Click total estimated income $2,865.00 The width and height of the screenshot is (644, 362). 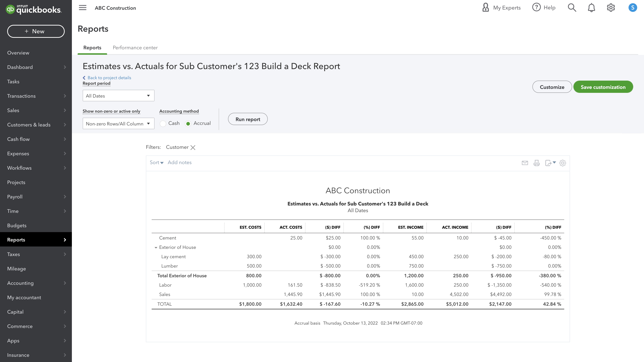[x=412, y=304]
